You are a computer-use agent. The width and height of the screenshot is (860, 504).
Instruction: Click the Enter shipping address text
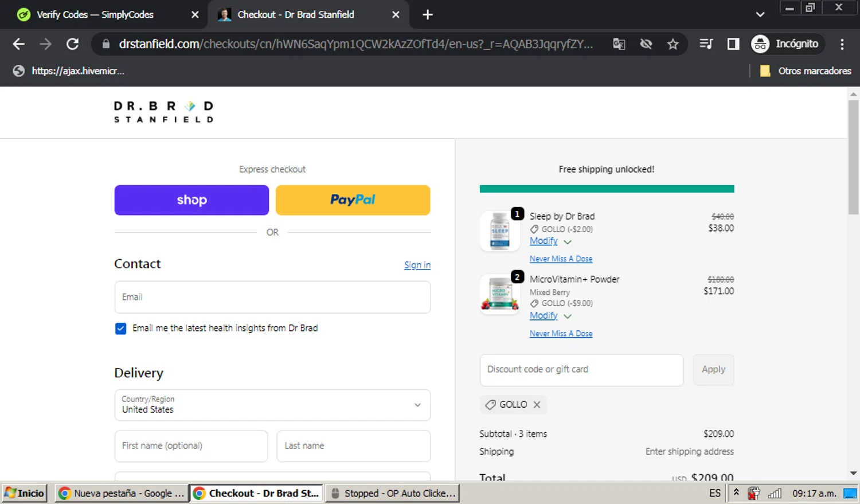pyautogui.click(x=689, y=452)
